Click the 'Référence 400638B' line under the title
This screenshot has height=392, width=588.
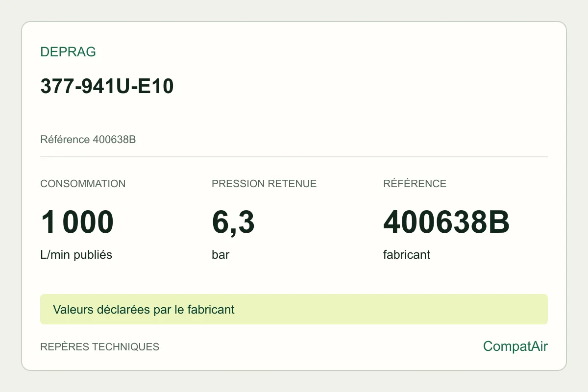(88, 140)
